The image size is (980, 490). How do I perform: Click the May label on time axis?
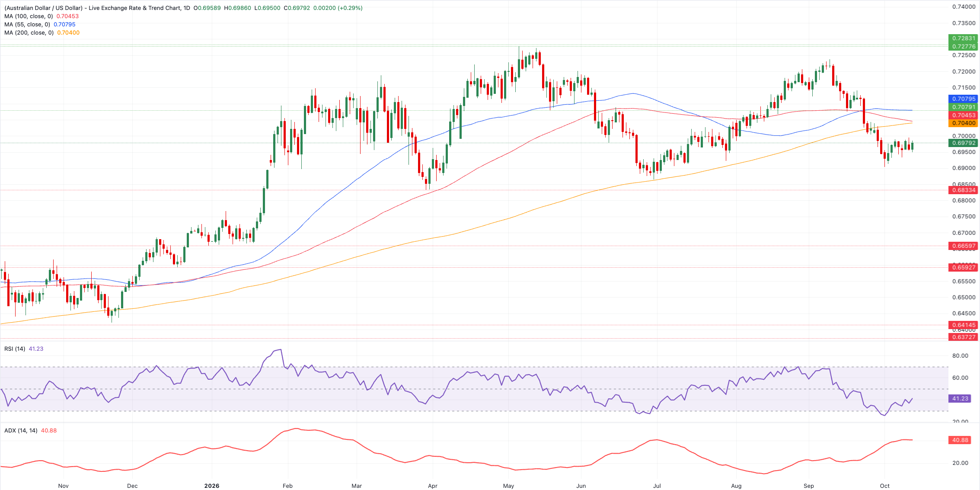click(x=509, y=486)
